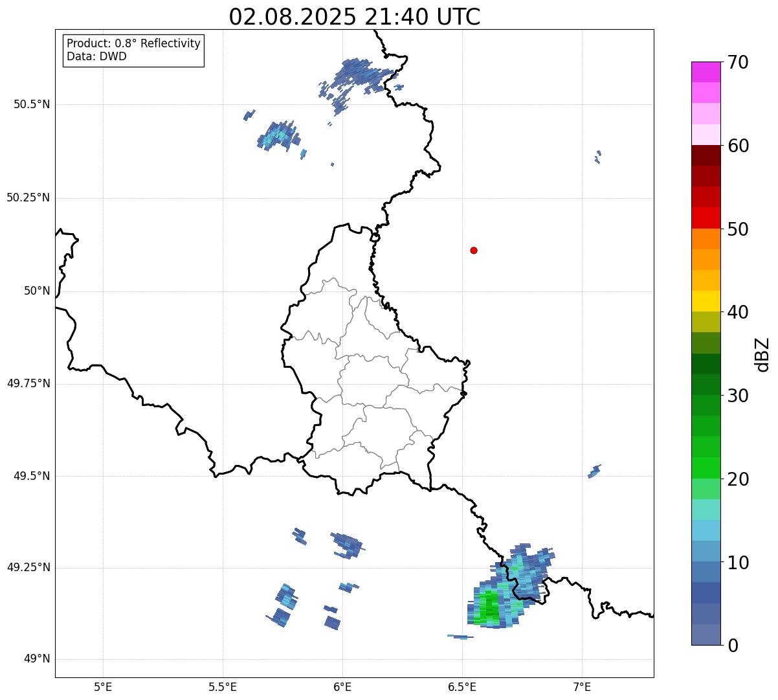Click the 5.5°E longitude label
Screen dimensions: 778x700
(x=223, y=687)
